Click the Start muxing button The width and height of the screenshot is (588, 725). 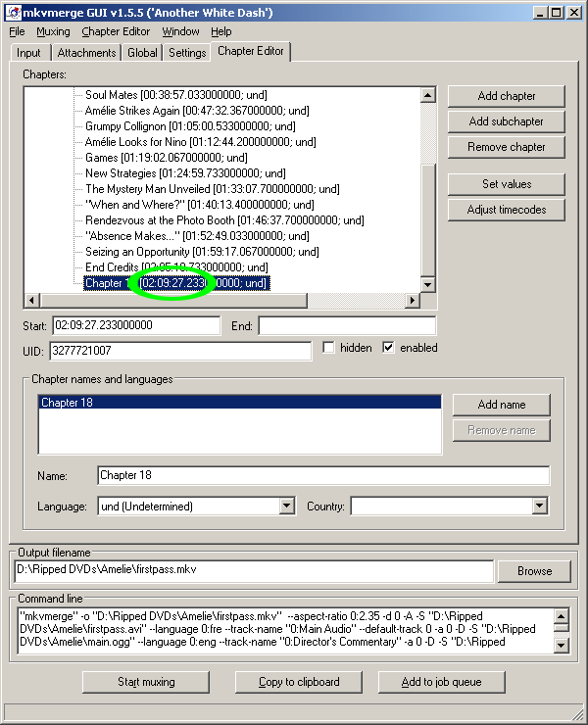point(146,682)
